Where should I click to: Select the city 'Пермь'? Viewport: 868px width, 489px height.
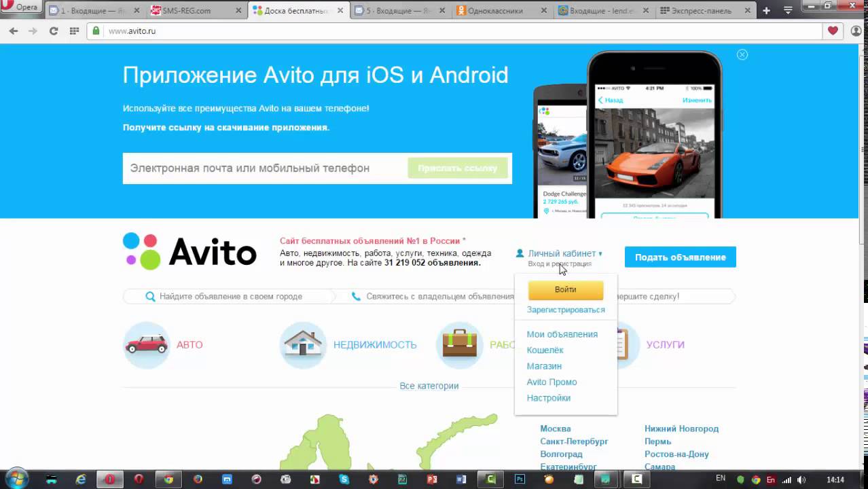[658, 441]
